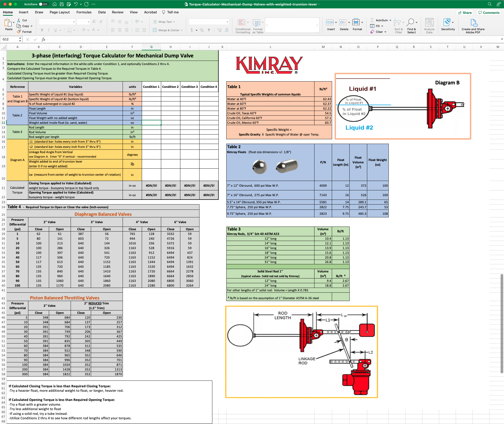Click the Share button
This screenshot has width=504, height=424.
(465, 13)
